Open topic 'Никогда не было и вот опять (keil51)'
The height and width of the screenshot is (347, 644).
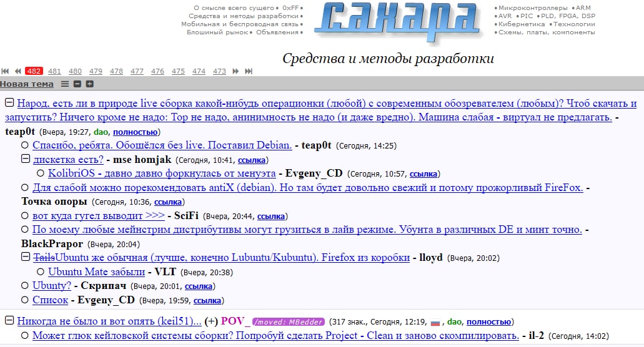[x=109, y=321]
